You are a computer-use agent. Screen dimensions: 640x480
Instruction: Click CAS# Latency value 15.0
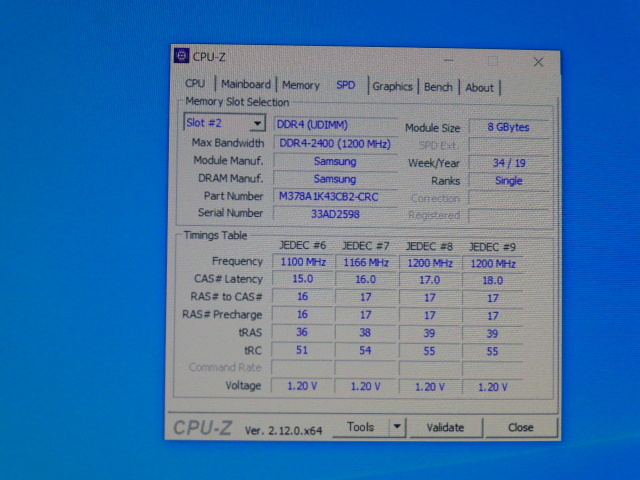point(303,279)
